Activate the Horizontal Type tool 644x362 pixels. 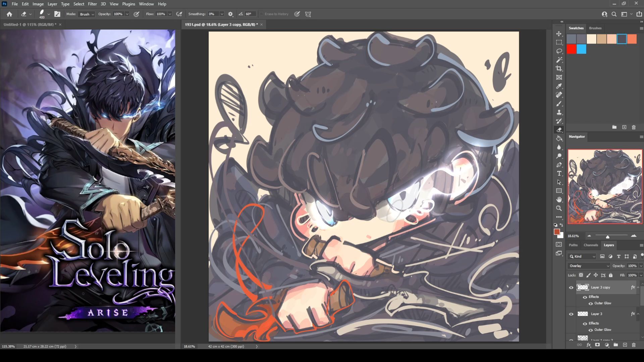[559, 173]
